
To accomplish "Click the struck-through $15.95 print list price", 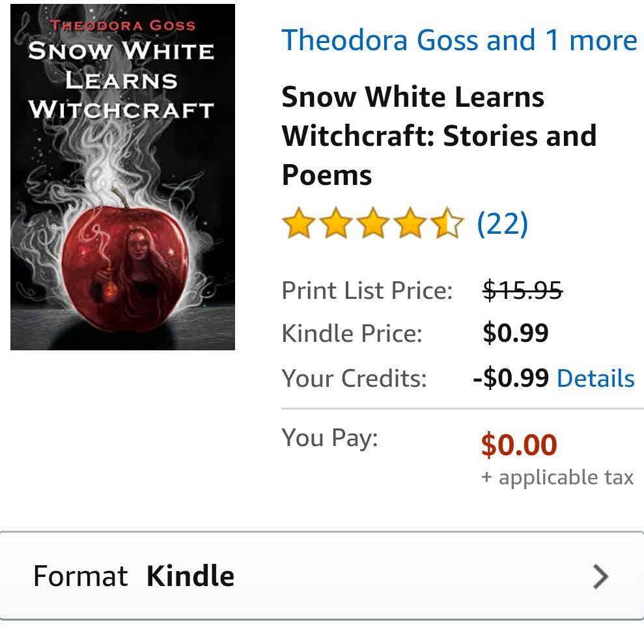I will [x=522, y=290].
